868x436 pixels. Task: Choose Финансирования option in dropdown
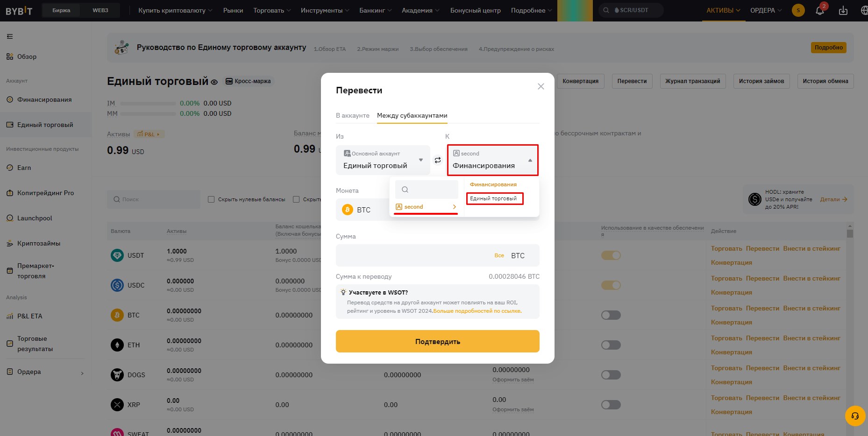point(493,184)
